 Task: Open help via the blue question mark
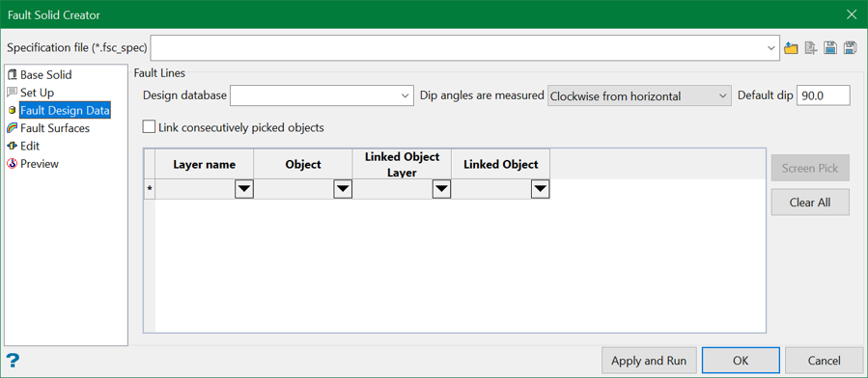[13, 361]
